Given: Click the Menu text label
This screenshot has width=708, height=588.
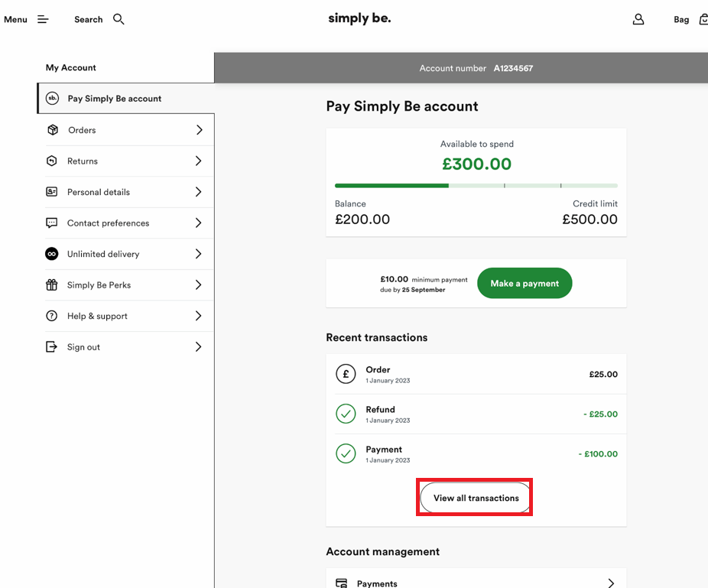Looking at the screenshot, I should [x=15, y=19].
